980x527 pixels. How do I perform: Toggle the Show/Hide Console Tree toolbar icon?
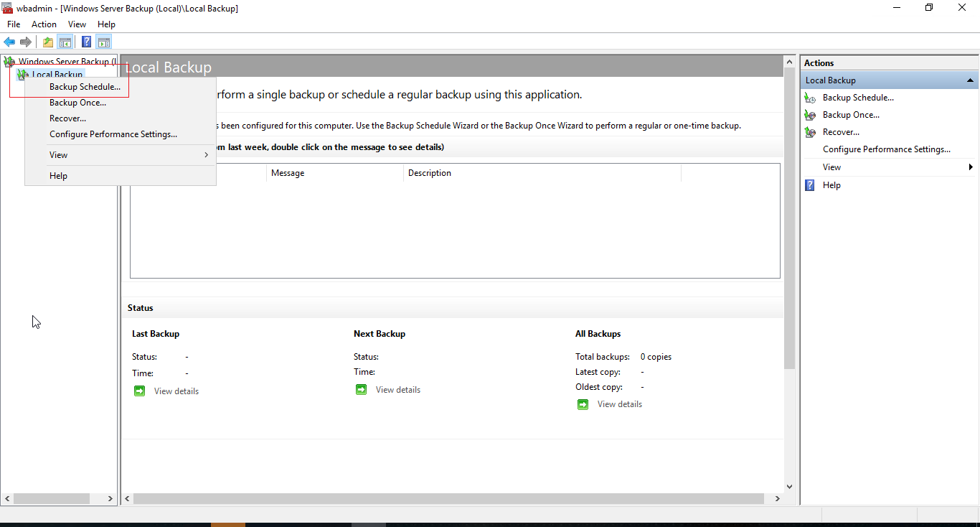click(x=65, y=42)
